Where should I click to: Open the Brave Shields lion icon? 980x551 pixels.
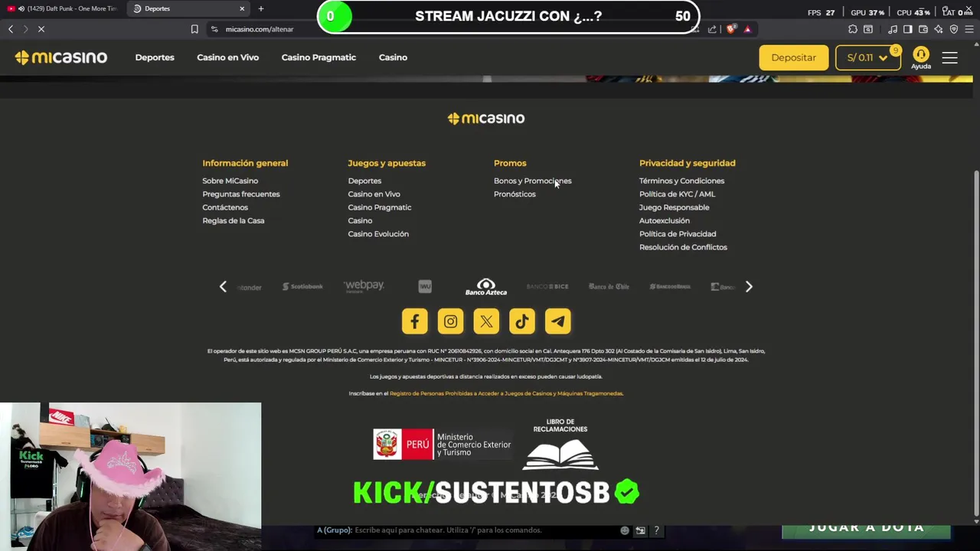point(732,29)
